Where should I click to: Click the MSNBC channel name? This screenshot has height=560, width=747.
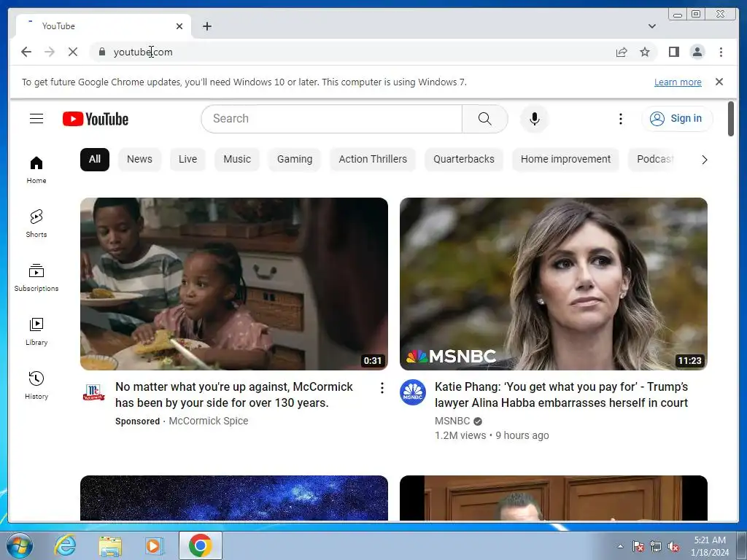tap(452, 421)
